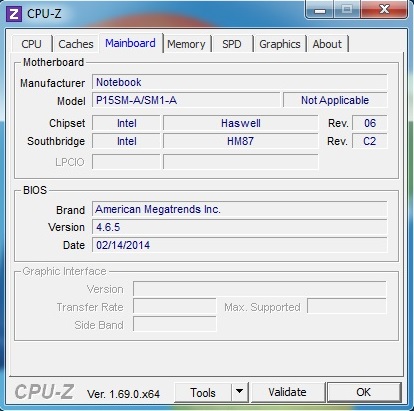Select the HM87 southbridge field
Screen dimensions: 414x411
[x=241, y=141]
